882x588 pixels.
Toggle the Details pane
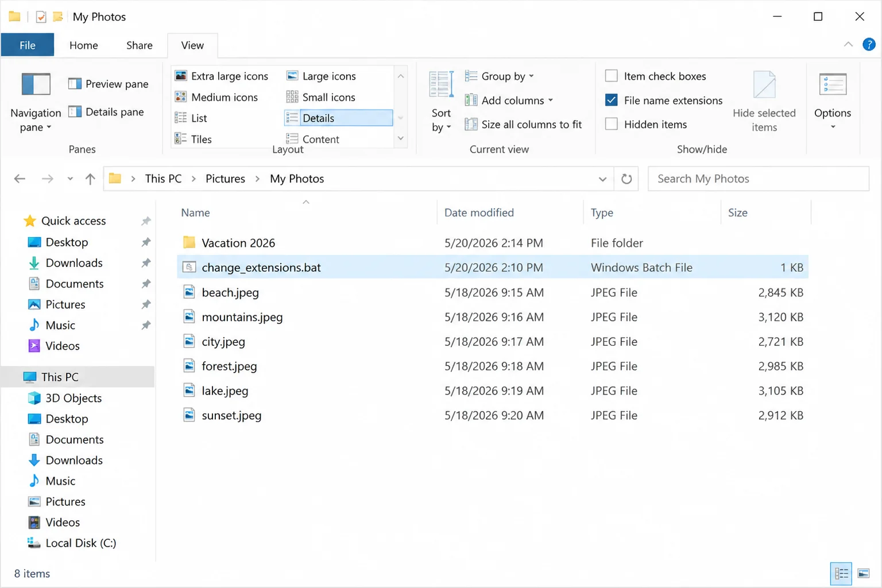(106, 112)
